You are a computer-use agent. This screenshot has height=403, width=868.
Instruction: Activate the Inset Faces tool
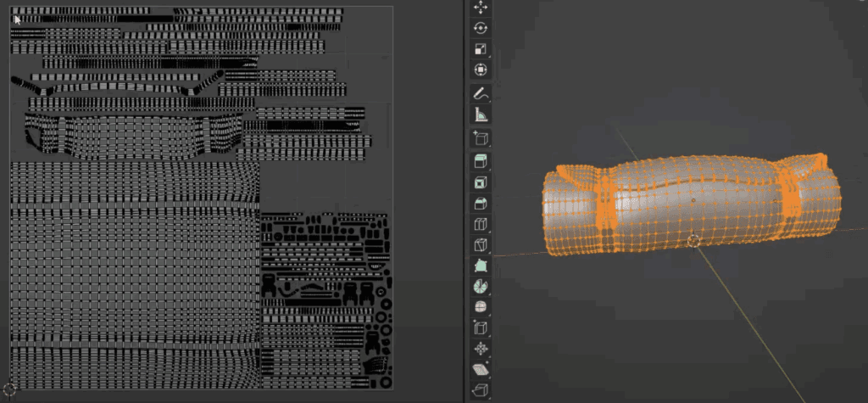click(480, 182)
